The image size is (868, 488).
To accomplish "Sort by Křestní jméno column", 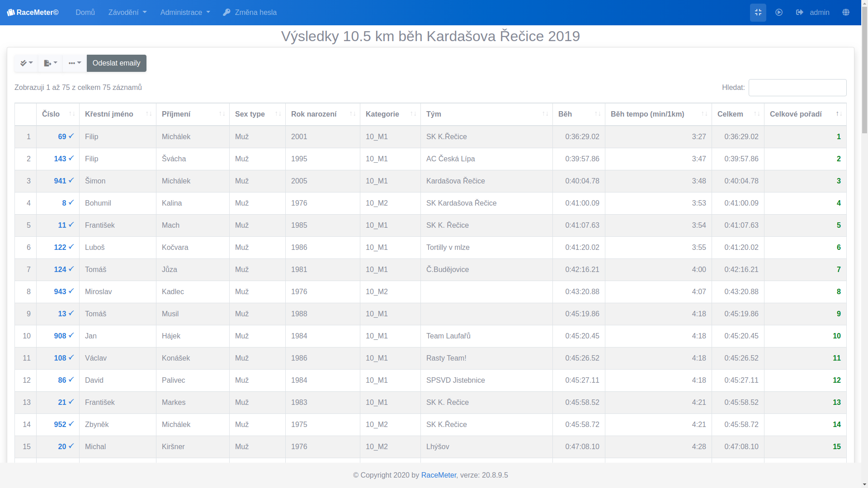I will (x=118, y=114).
